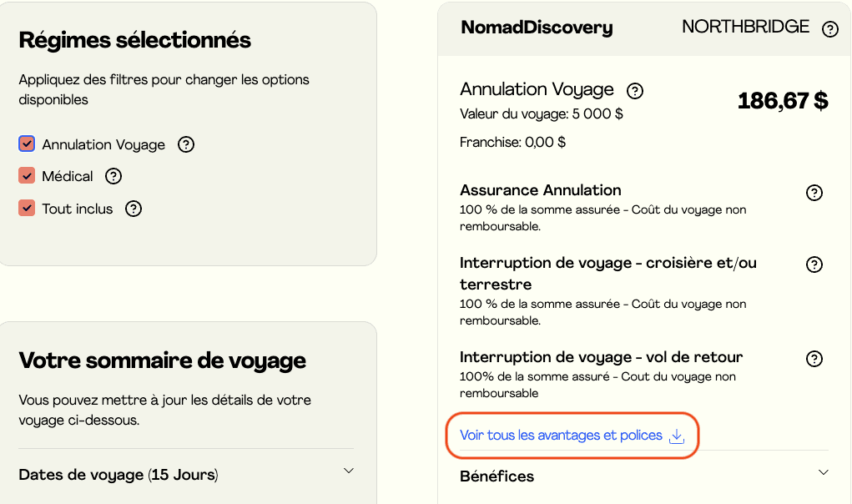Click Dates de voyage (15 Jours) label
This screenshot has height=504, width=852.
click(118, 475)
